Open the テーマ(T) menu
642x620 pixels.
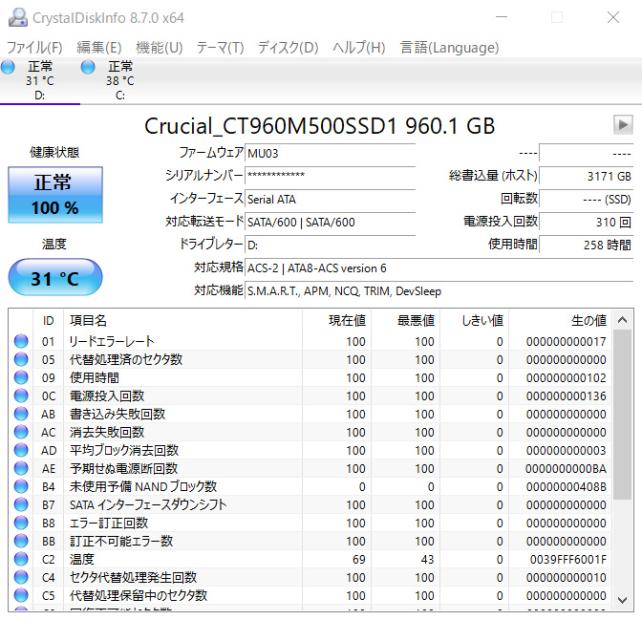point(220,48)
